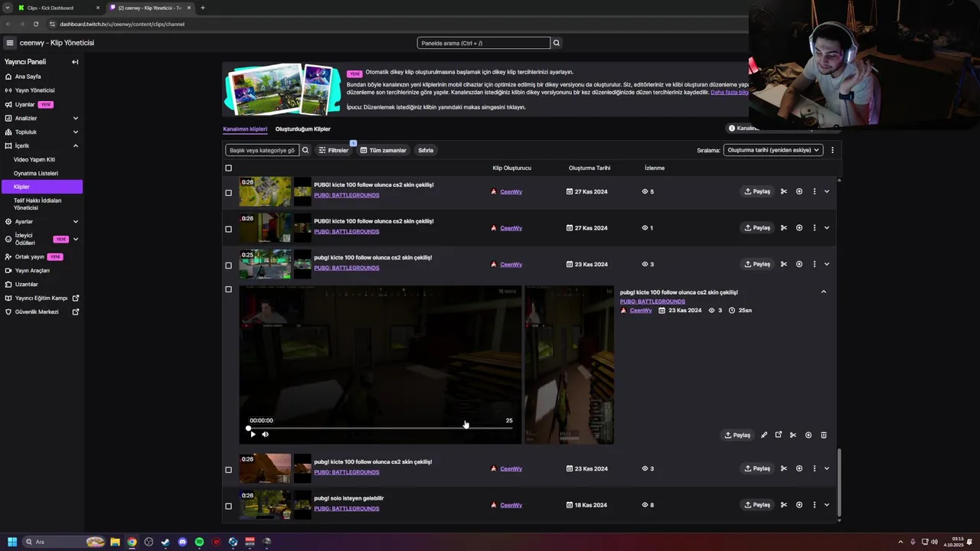Click scissors icon in expanded clip panel
The width and height of the screenshot is (980, 551).
click(793, 435)
